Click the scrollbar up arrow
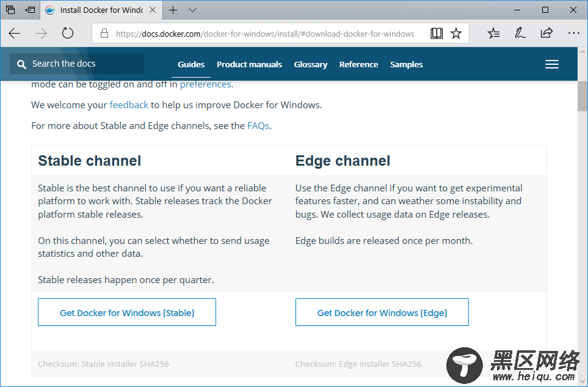This screenshot has height=387, width=588. [x=583, y=52]
